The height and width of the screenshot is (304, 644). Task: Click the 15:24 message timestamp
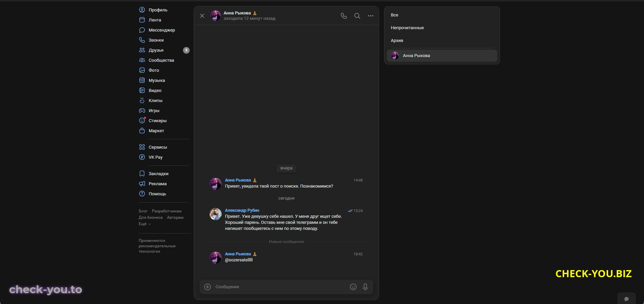click(x=358, y=211)
